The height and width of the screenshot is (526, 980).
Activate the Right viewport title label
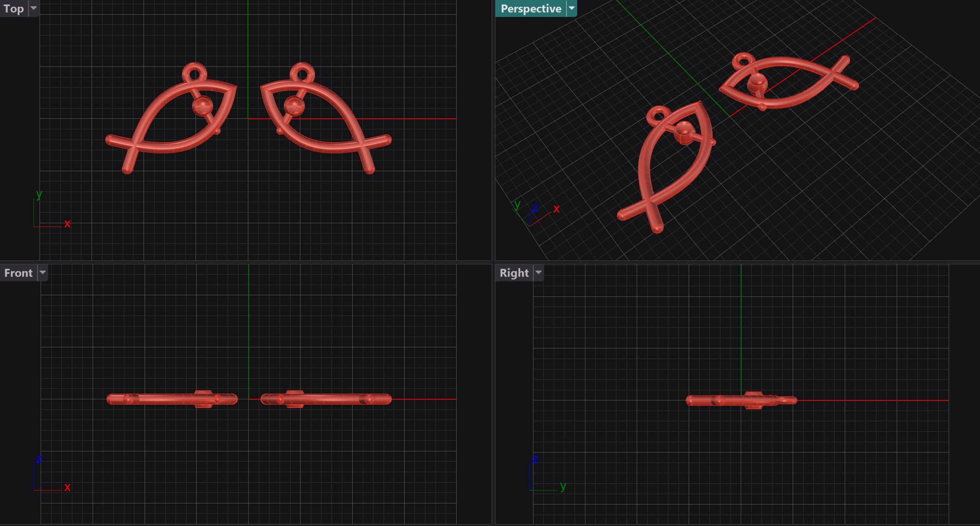(514, 273)
